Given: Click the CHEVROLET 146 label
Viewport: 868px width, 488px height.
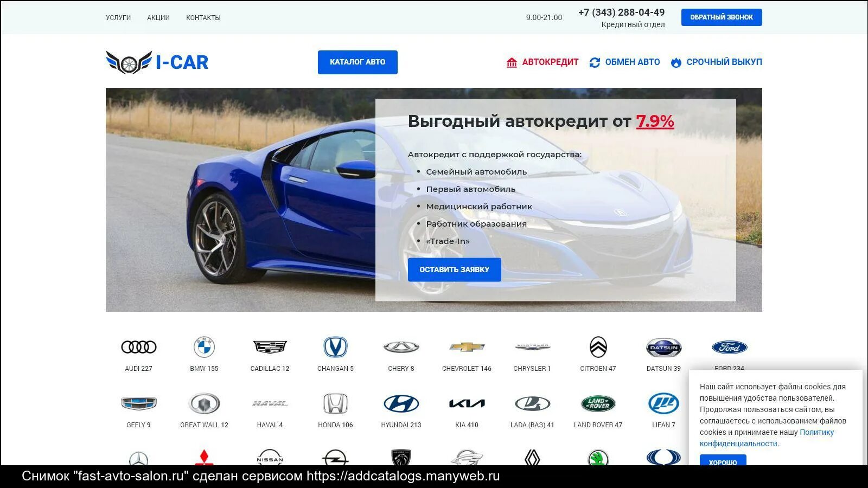Looking at the screenshot, I should tap(467, 369).
